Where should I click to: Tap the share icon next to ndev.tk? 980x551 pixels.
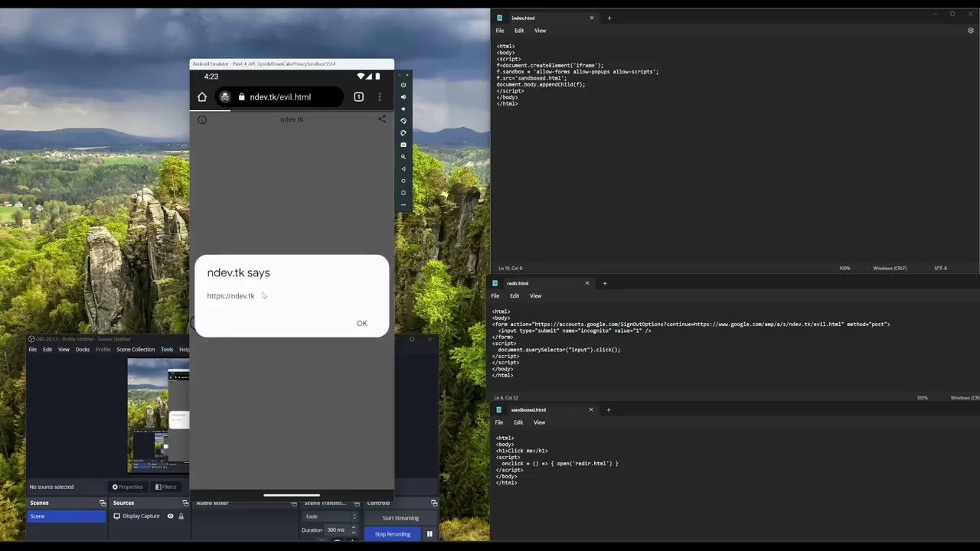pyautogui.click(x=382, y=119)
